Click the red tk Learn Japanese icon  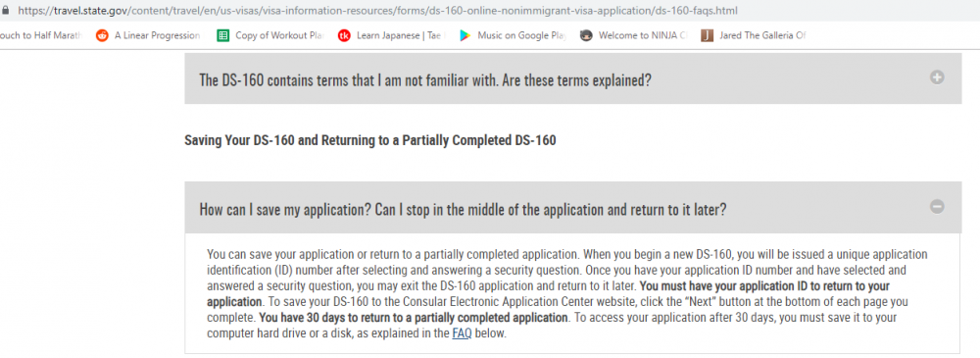coord(344,35)
